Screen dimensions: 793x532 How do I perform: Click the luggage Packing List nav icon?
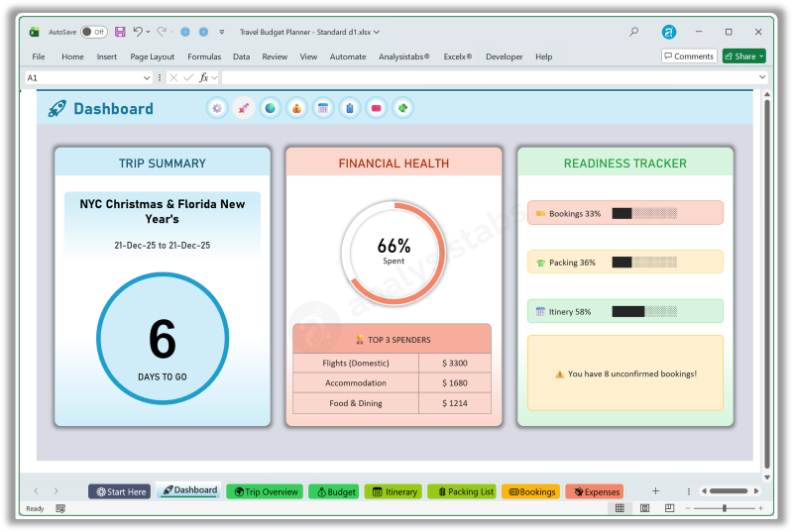click(x=350, y=108)
